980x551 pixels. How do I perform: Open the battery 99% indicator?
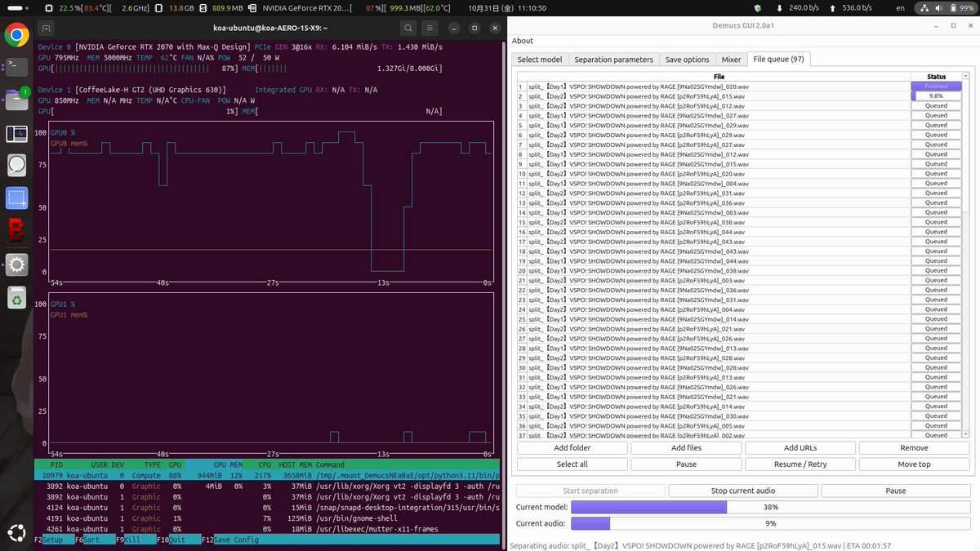pos(963,7)
